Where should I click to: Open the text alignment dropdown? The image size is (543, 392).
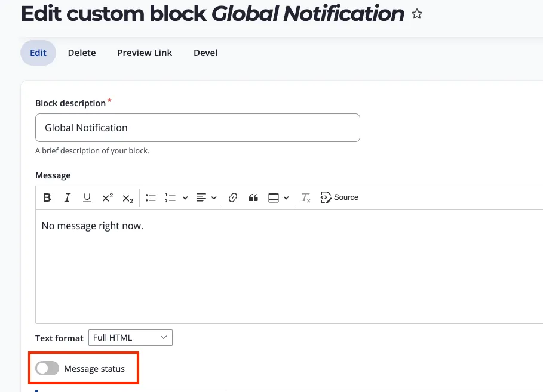click(207, 197)
